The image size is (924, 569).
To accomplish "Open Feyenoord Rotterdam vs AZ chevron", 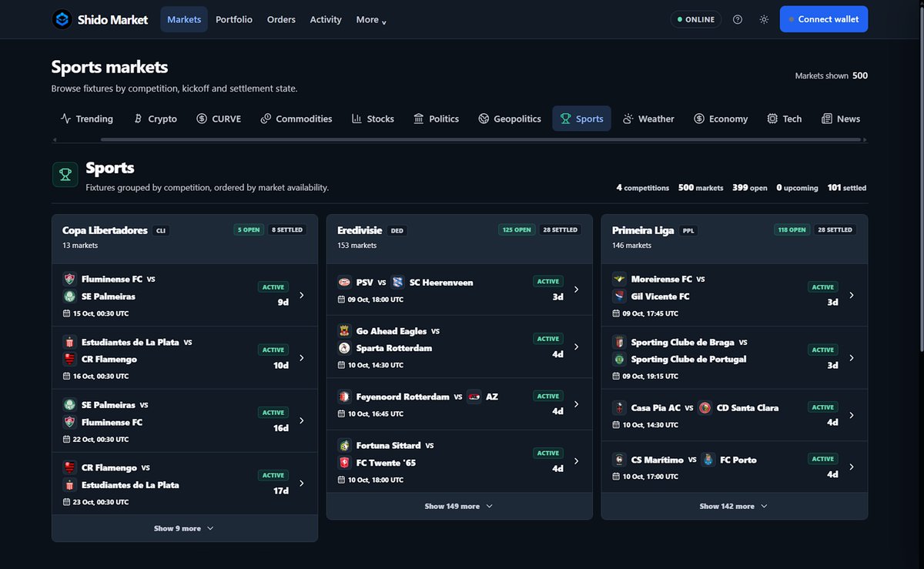I will click(x=576, y=403).
